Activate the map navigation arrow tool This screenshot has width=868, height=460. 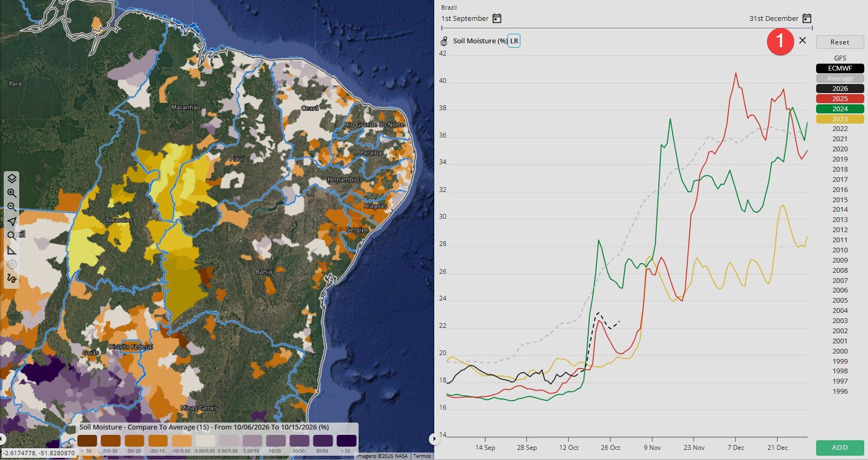(x=12, y=221)
